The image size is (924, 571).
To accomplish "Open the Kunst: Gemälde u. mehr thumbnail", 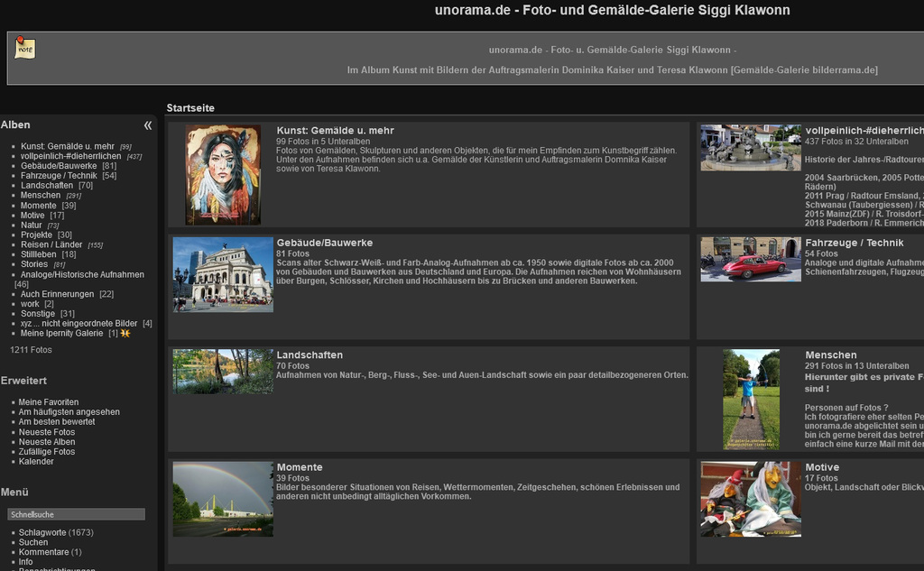I will (x=223, y=175).
